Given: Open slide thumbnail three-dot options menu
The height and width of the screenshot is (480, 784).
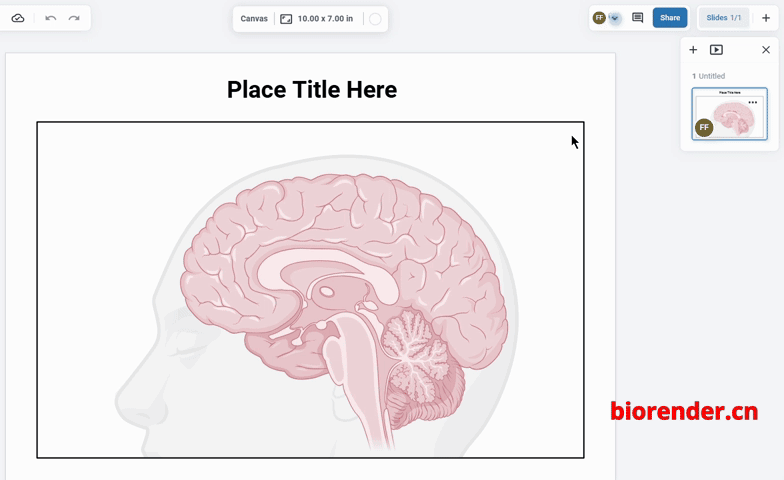Looking at the screenshot, I should 753,102.
